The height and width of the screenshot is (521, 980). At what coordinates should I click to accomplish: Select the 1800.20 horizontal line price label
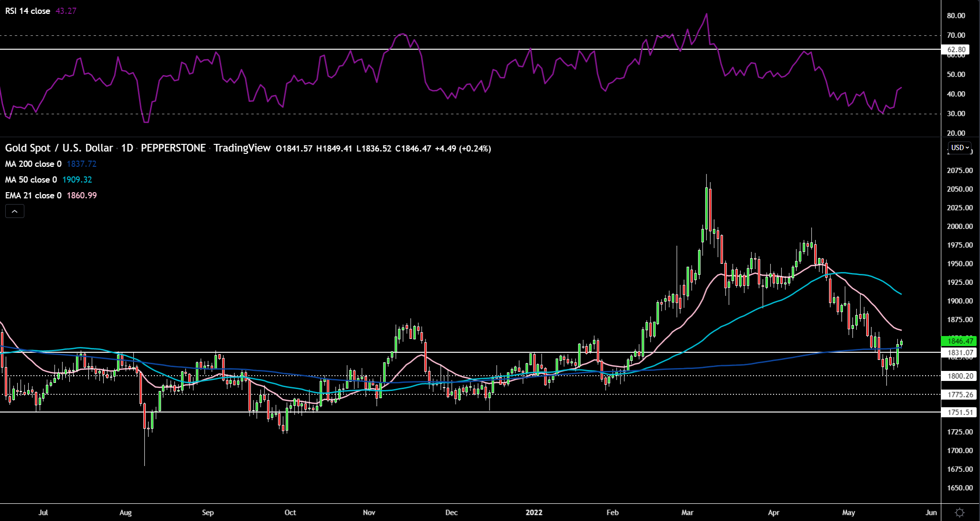(x=959, y=376)
